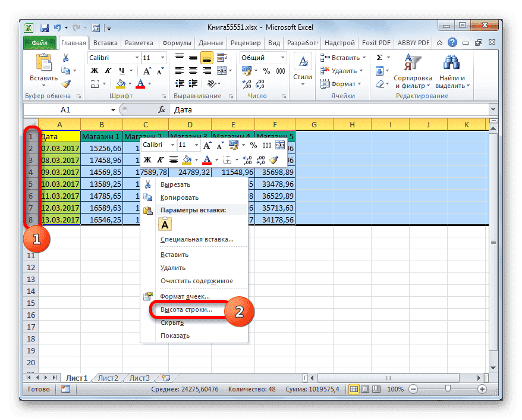Switch to the Лист2 sheet tab
522x420 pixels.
point(107,377)
